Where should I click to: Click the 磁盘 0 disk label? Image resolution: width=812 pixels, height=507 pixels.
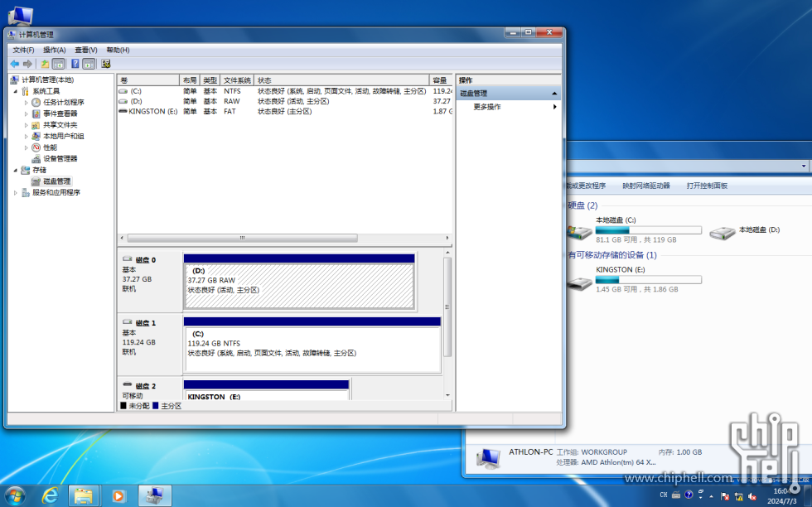coord(146,260)
